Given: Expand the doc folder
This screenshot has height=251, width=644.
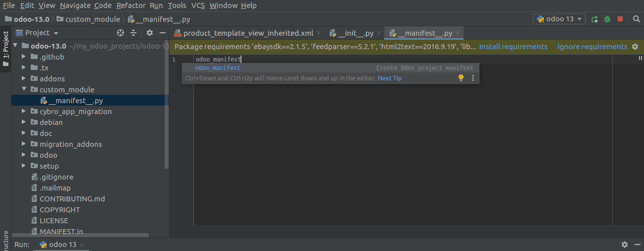Looking at the screenshot, I should (24, 133).
